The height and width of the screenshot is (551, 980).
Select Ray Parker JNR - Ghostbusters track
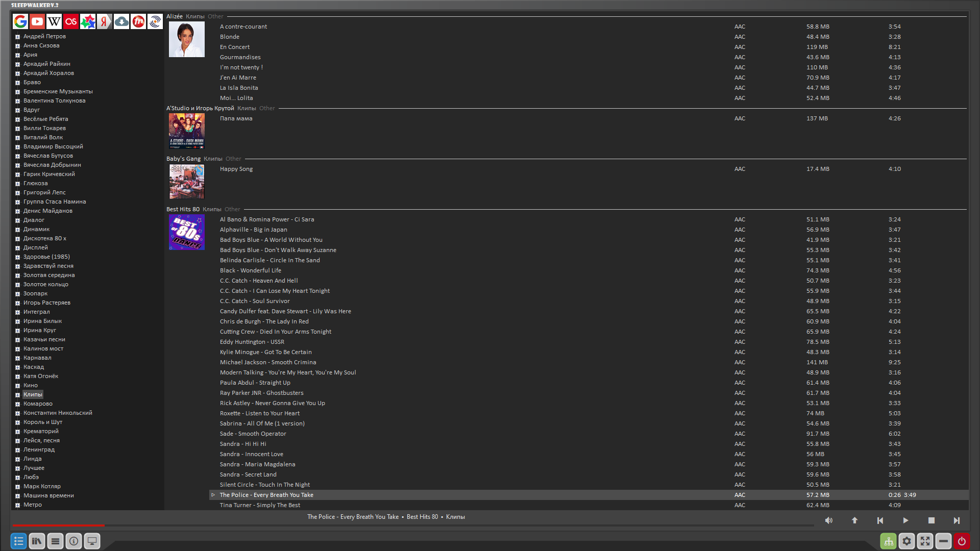589,393
